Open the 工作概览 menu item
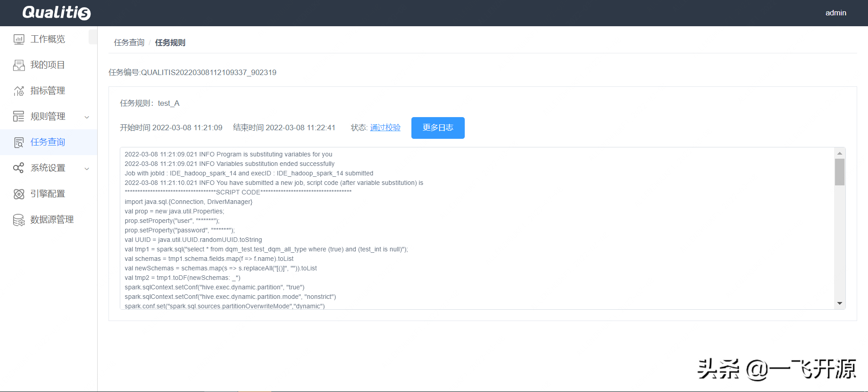Image resolution: width=868 pixels, height=392 pixels. coord(48,39)
